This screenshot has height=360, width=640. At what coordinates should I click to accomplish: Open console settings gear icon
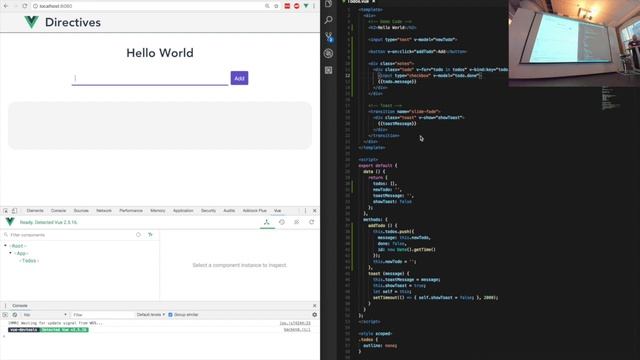click(x=314, y=315)
